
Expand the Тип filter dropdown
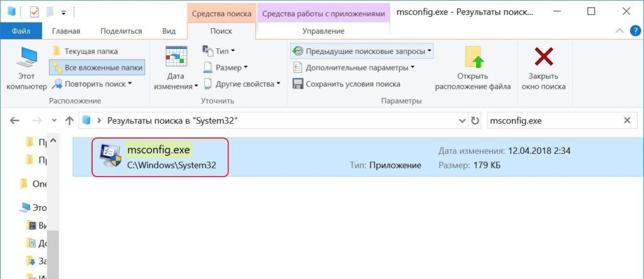pyautogui.click(x=219, y=51)
